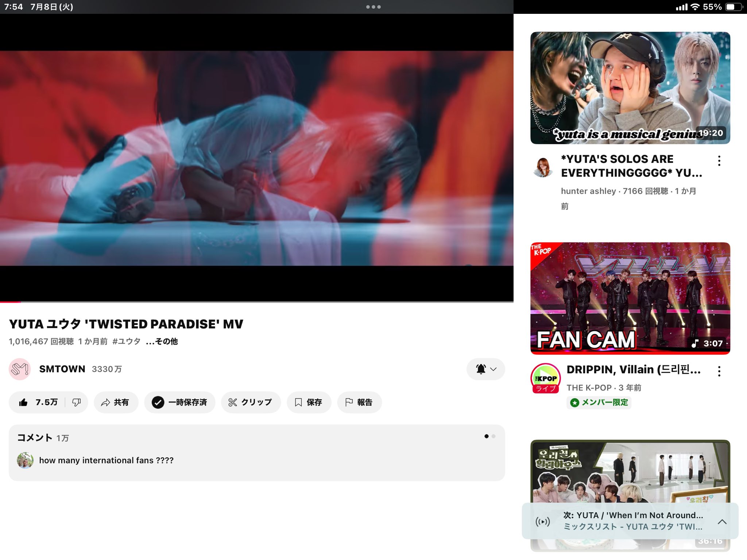The height and width of the screenshot is (560, 747).
Task: Open options menu for DRIPPIN Villain video
Action: pos(719,371)
